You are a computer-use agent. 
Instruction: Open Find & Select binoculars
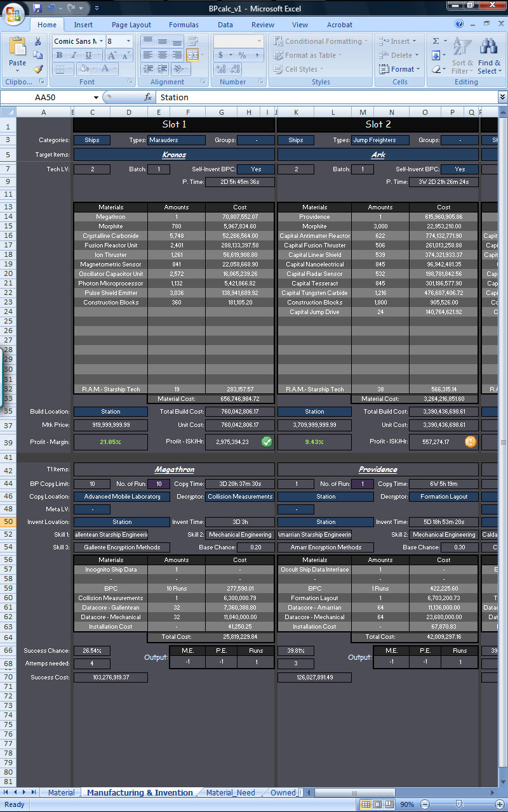pos(489,56)
